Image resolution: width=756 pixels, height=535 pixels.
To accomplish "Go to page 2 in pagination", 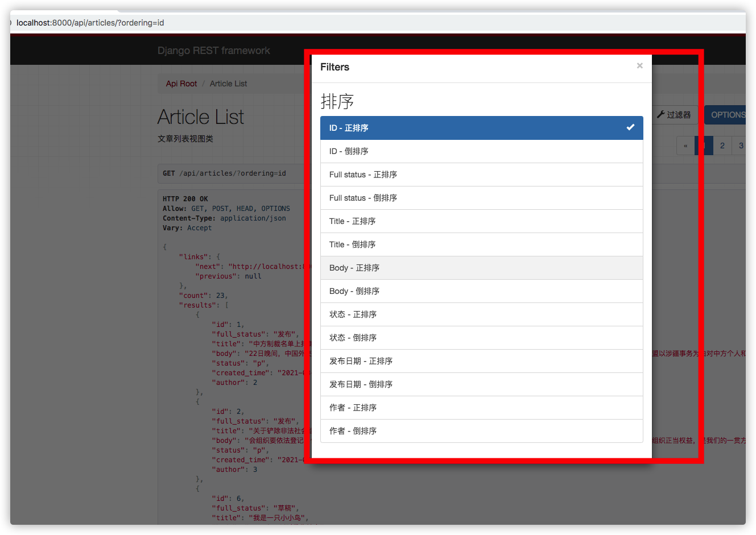I will click(722, 146).
